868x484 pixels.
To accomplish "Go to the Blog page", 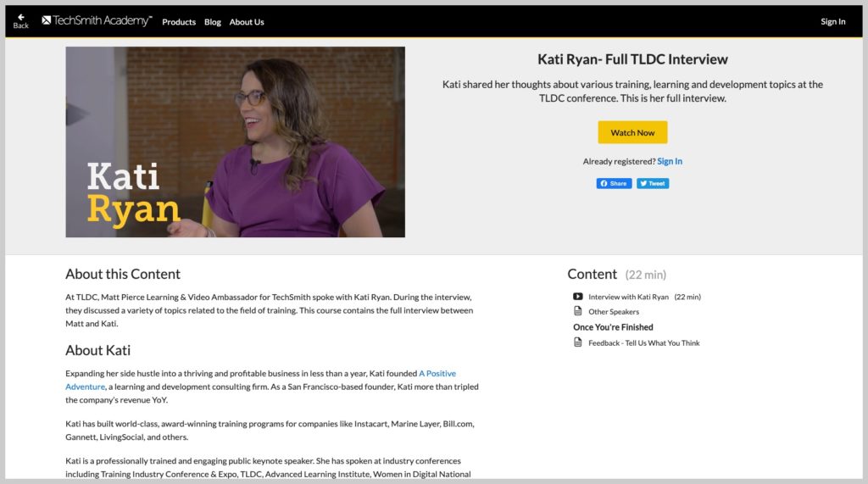I will 213,22.
